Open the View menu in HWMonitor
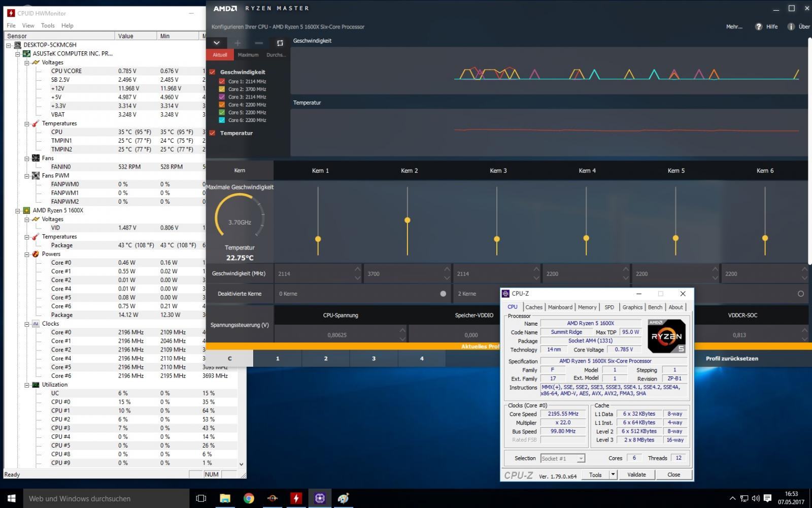 pyautogui.click(x=28, y=25)
